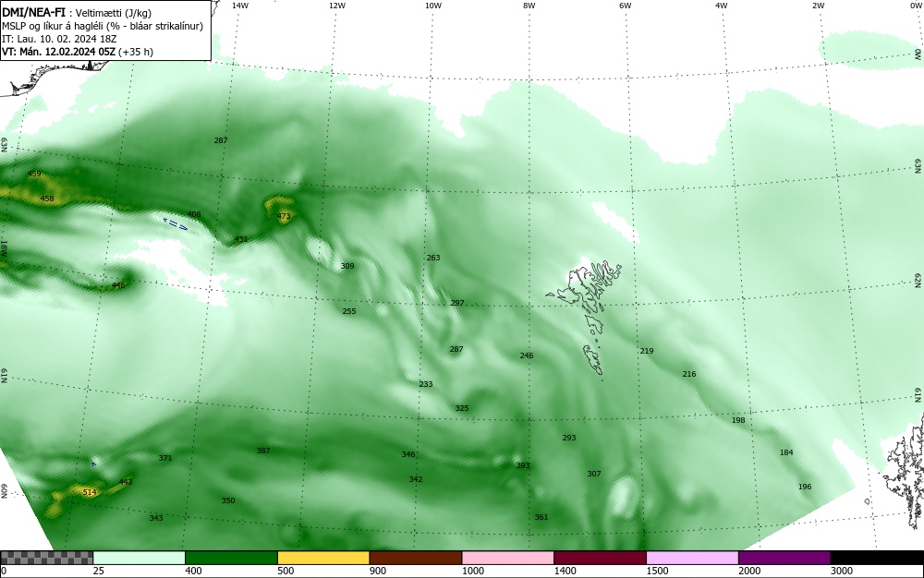Select the map value '255'
This screenshot has width=924, height=578.
point(349,311)
